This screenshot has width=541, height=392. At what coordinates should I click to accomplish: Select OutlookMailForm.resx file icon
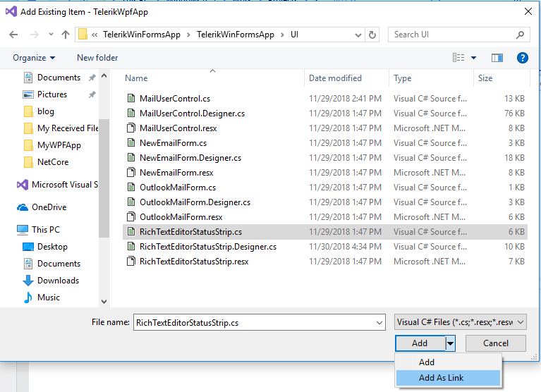pyautogui.click(x=131, y=217)
